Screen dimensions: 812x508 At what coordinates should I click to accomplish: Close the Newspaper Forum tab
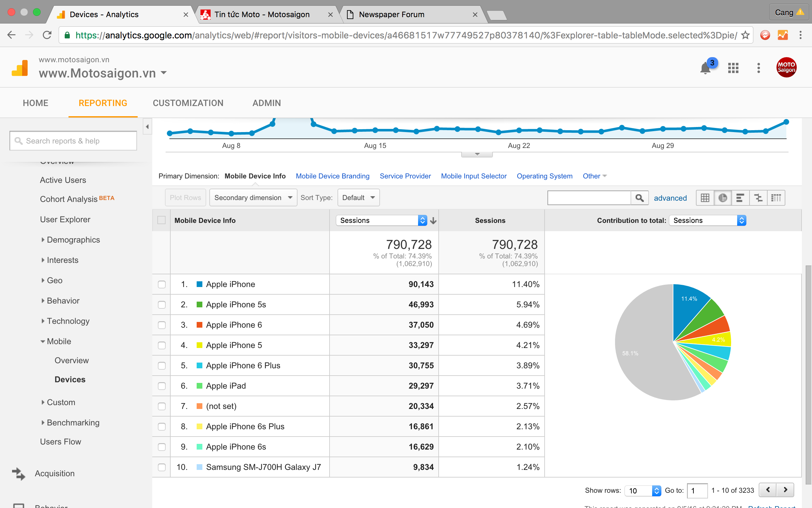[475, 15]
